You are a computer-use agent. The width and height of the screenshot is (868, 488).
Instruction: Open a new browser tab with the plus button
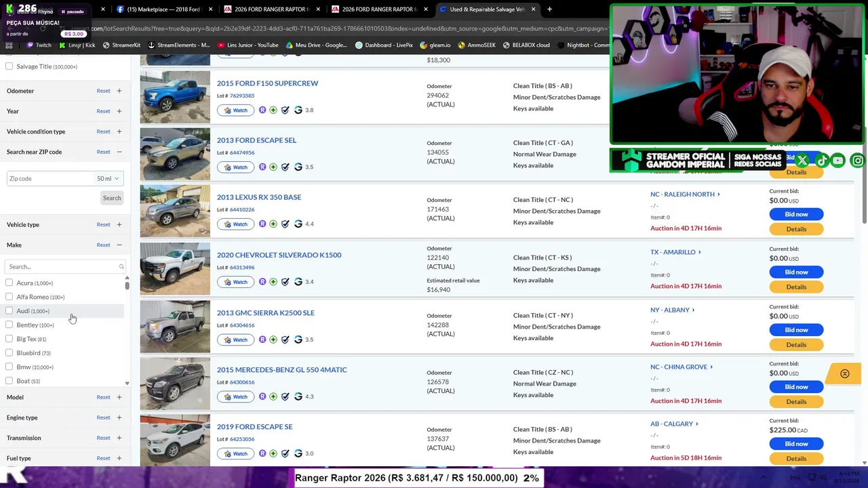point(549,9)
